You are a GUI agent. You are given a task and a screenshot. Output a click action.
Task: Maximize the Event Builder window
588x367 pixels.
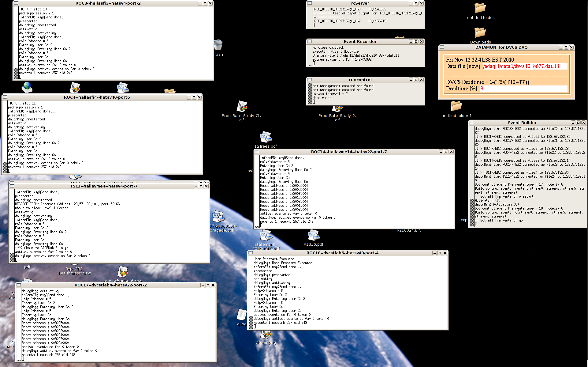click(578, 123)
